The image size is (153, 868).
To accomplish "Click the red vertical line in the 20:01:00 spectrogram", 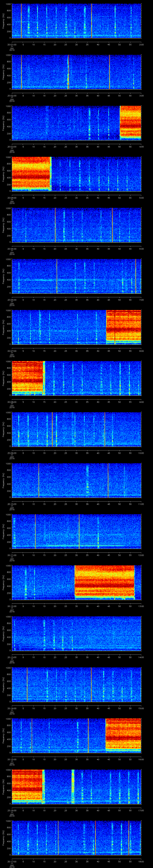I will pyautogui.click(x=91, y=21).
